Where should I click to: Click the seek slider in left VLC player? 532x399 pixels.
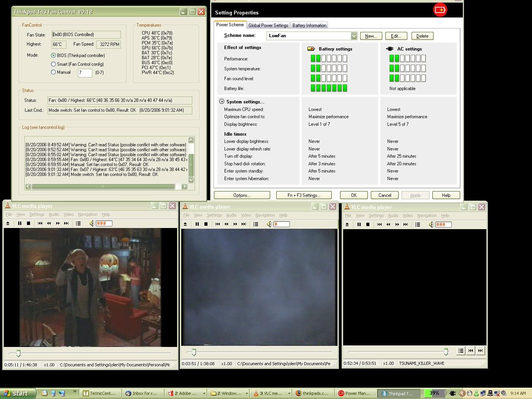(x=18, y=354)
